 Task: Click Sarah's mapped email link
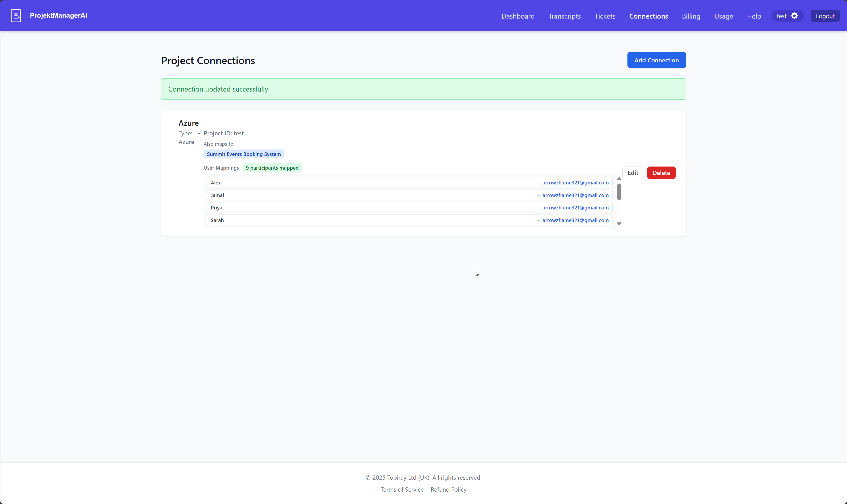pos(575,220)
